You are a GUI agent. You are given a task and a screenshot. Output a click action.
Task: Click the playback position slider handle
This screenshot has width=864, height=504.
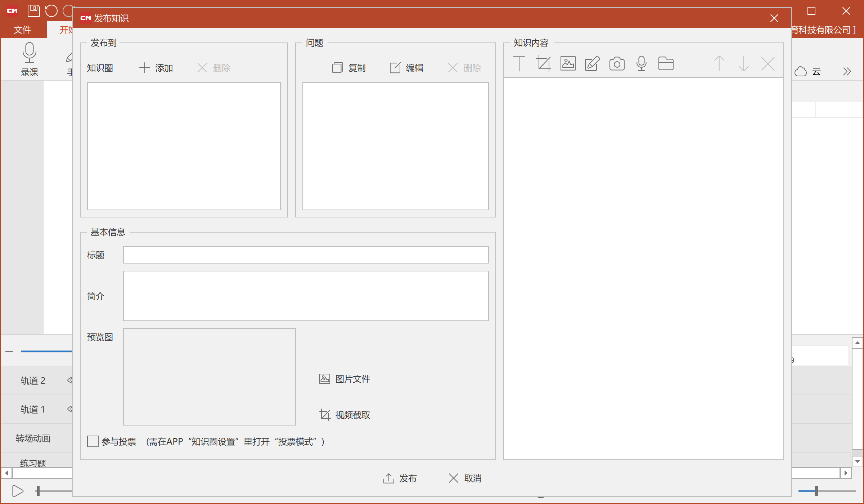38,491
